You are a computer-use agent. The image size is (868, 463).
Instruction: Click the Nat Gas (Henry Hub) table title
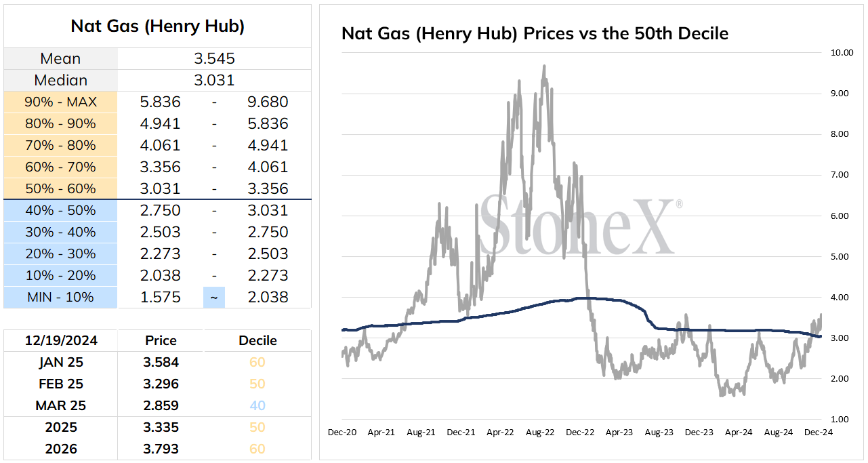pyautogui.click(x=157, y=26)
